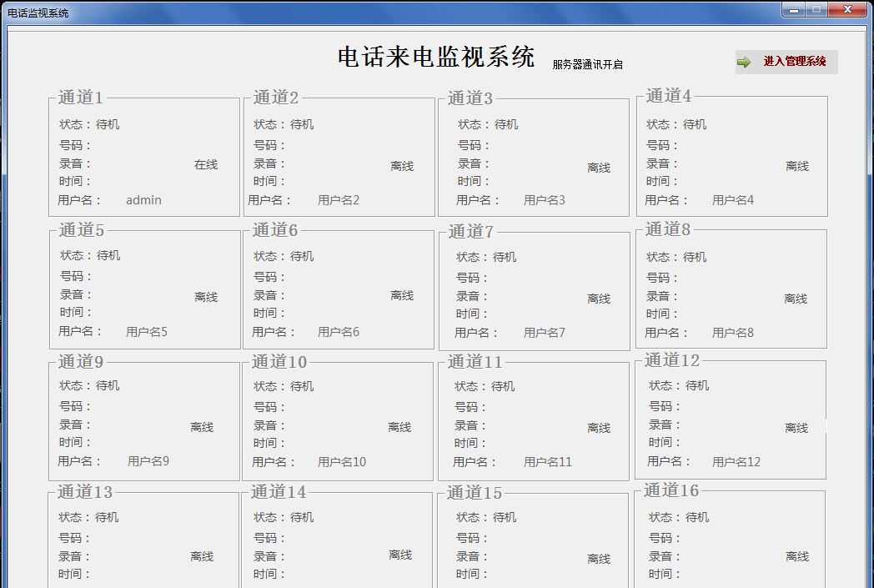Select the 在线 status in 通道1

click(206, 165)
